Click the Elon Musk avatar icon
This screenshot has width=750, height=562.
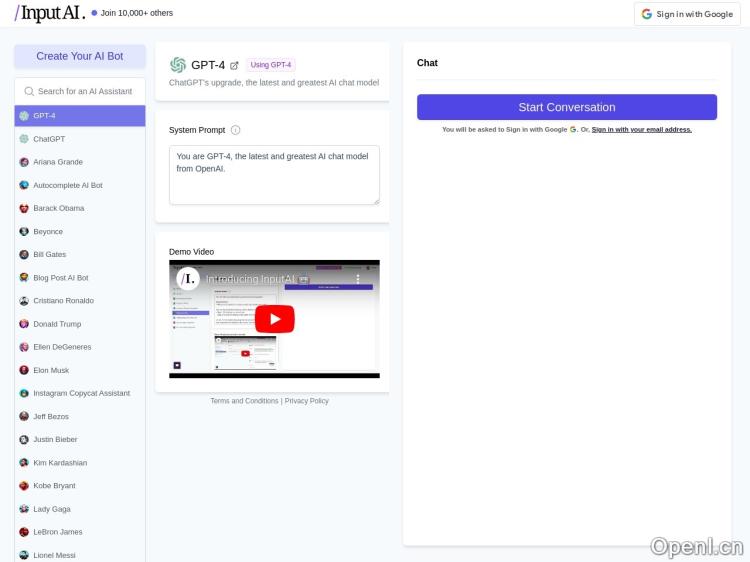(24, 370)
